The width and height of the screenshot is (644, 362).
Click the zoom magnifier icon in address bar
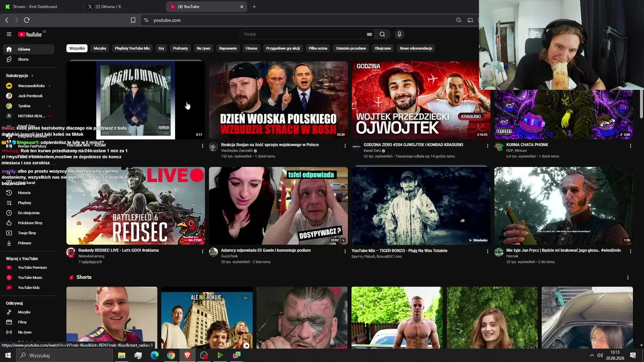458,20
